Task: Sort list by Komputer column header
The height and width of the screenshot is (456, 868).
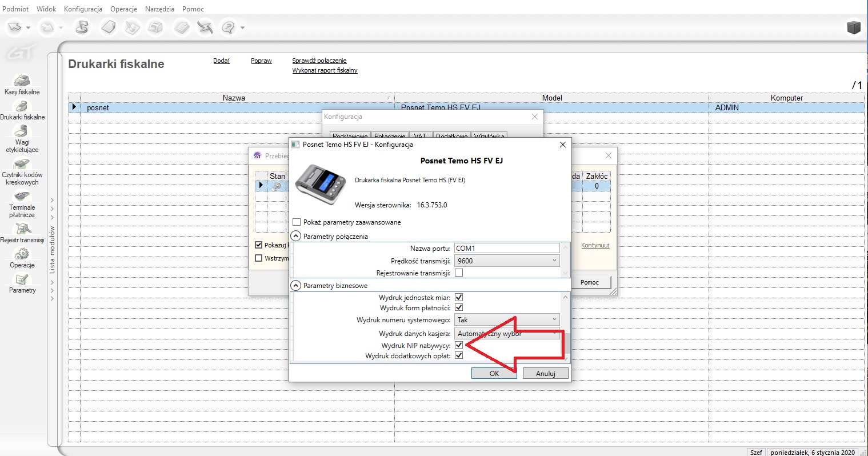Action: pyautogui.click(x=786, y=98)
